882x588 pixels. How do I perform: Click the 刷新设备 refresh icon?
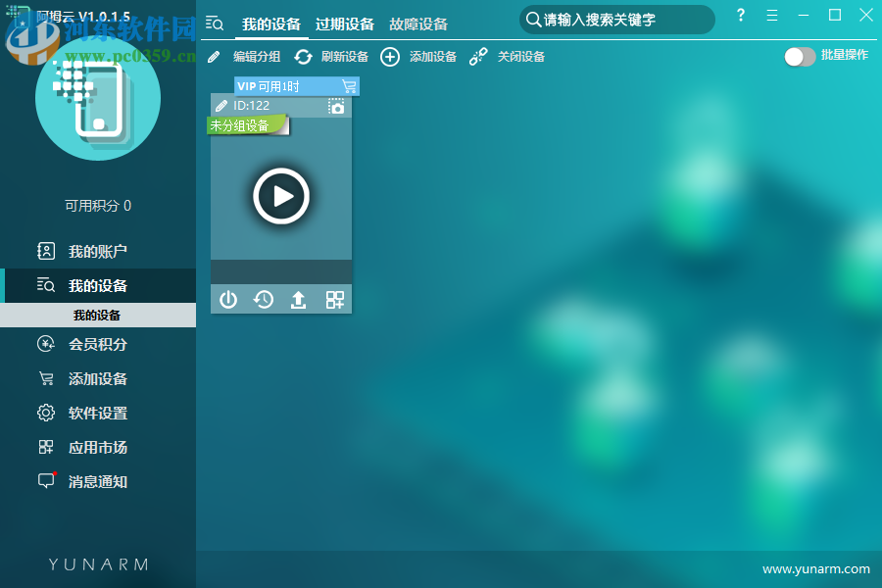[x=303, y=57]
